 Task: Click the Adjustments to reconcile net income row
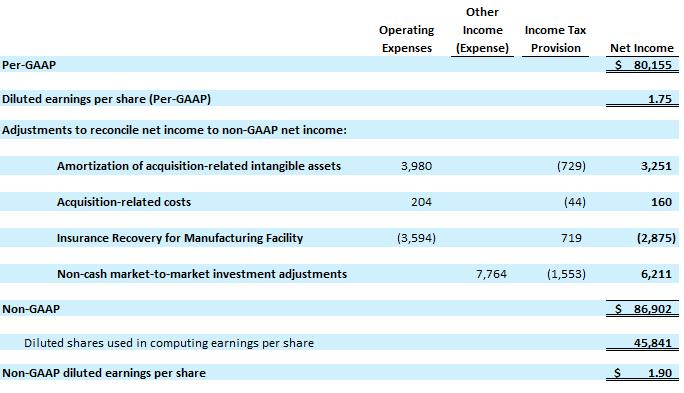coord(339,130)
